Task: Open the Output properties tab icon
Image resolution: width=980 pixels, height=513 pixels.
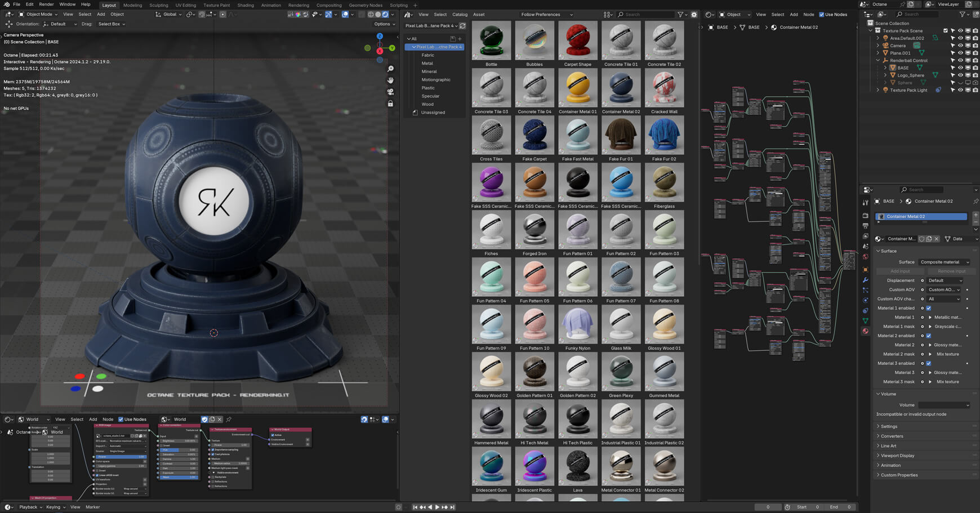Action: [x=866, y=226]
